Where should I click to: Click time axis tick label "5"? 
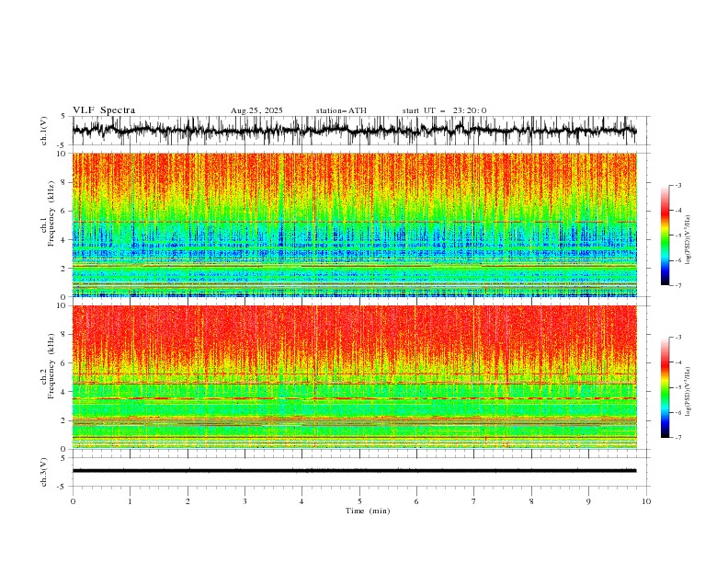pos(359,501)
